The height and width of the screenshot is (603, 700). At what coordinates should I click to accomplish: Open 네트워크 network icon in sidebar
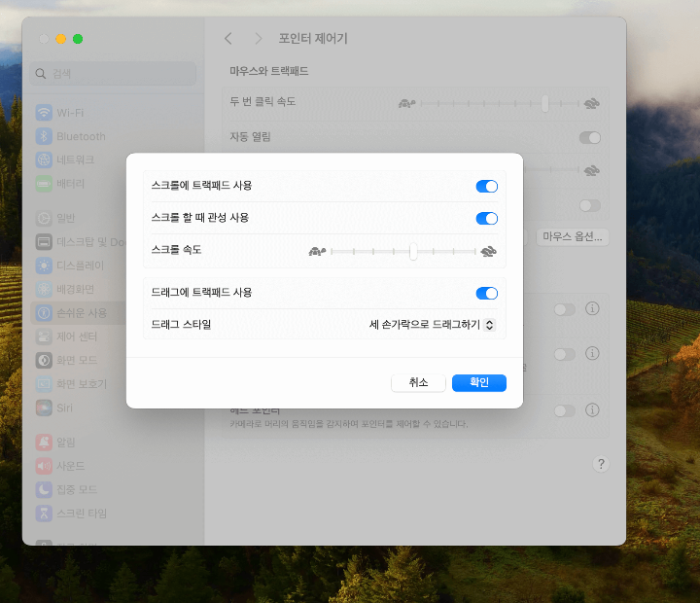coord(44,160)
